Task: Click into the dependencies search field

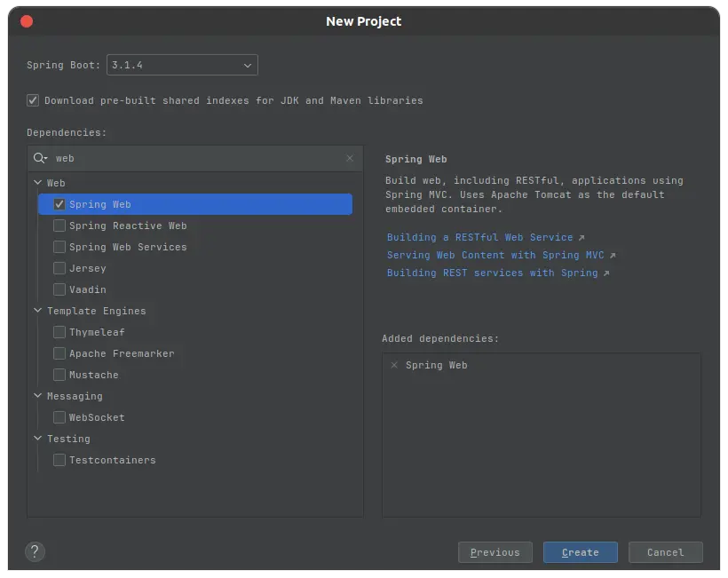Action: pos(195,158)
